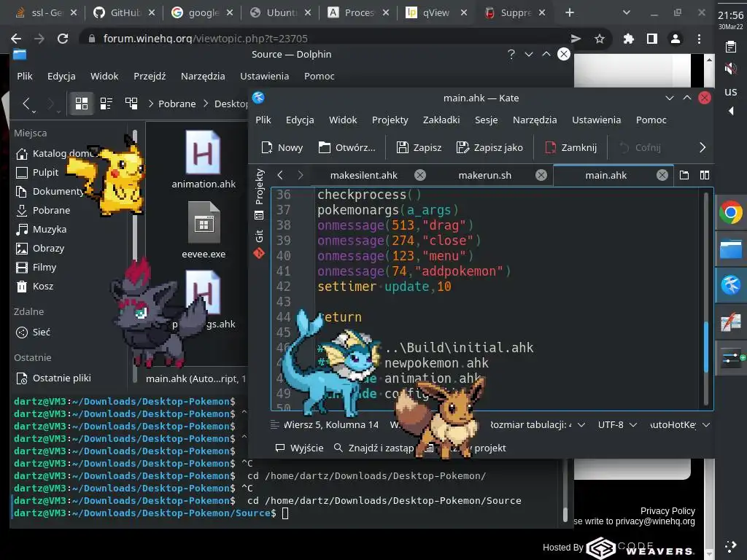Open the UTF-8 encoding dropdown
Screen dimensions: 747x560
[617, 424]
